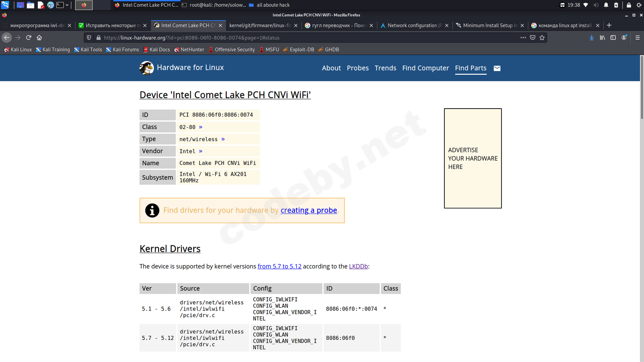The height and width of the screenshot is (362, 644).
Task: Open the NetHunter bookmark
Action: pos(189,49)
